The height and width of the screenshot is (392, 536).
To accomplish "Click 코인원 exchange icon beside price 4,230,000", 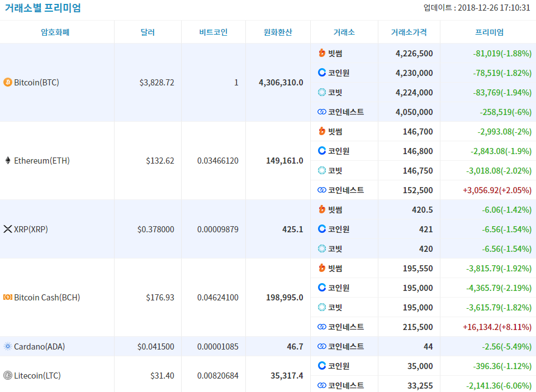I will point(322,73).
